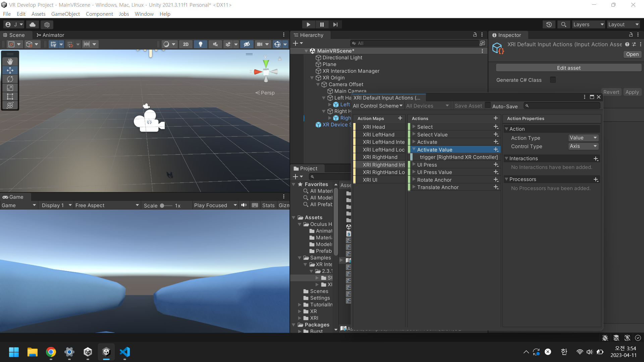
Task: Click the Step frame button
Action: [335, 24]
